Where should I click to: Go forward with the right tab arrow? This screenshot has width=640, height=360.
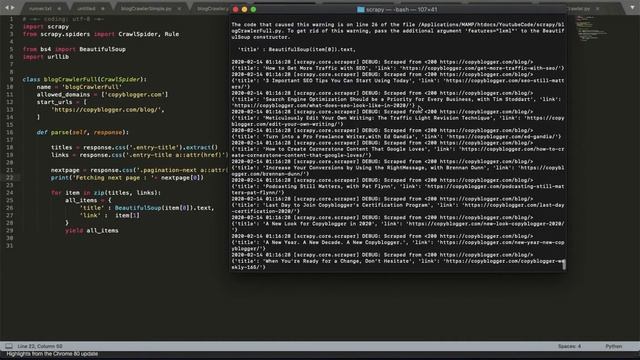pos(13,8)
